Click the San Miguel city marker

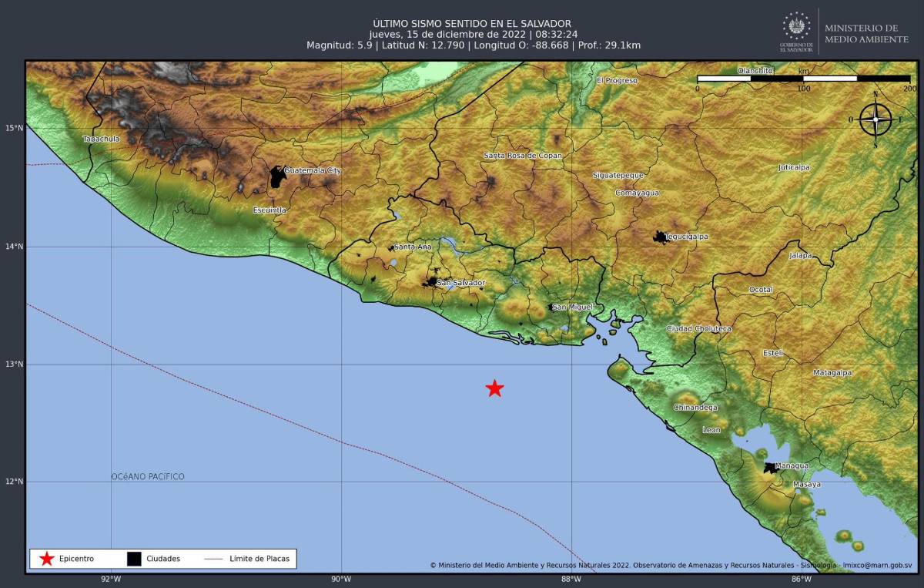point(548,307)
